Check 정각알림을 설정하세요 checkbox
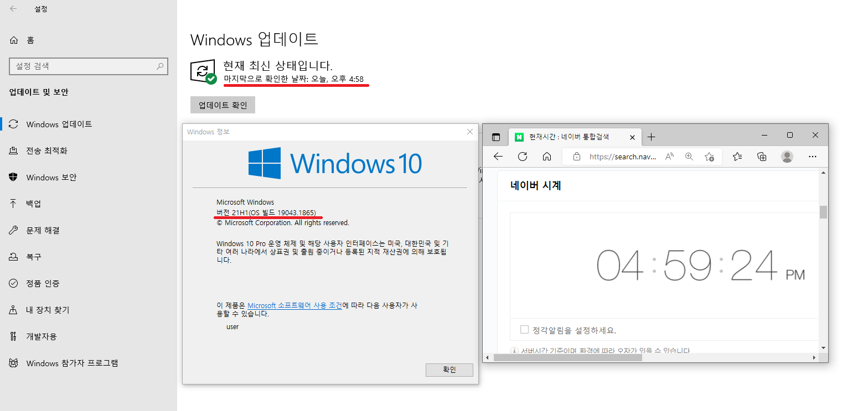This screenshot has width=868, height=411. click(x=524, y=330)
